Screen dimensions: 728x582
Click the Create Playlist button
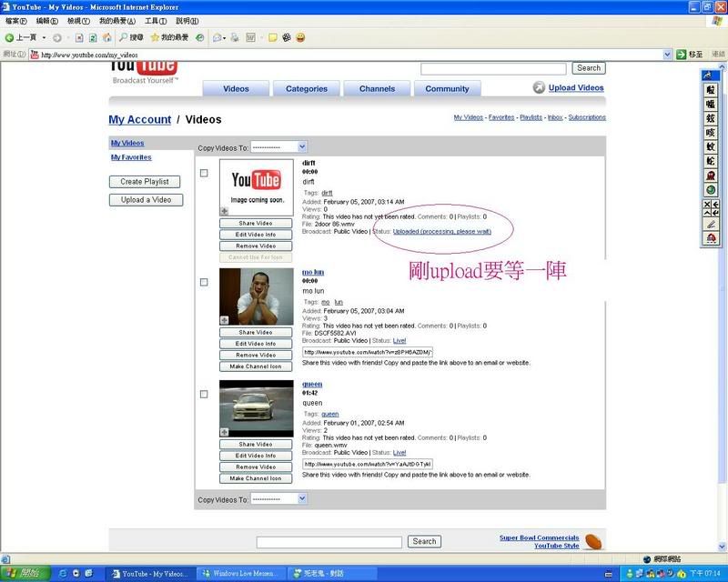pos(145,182)
